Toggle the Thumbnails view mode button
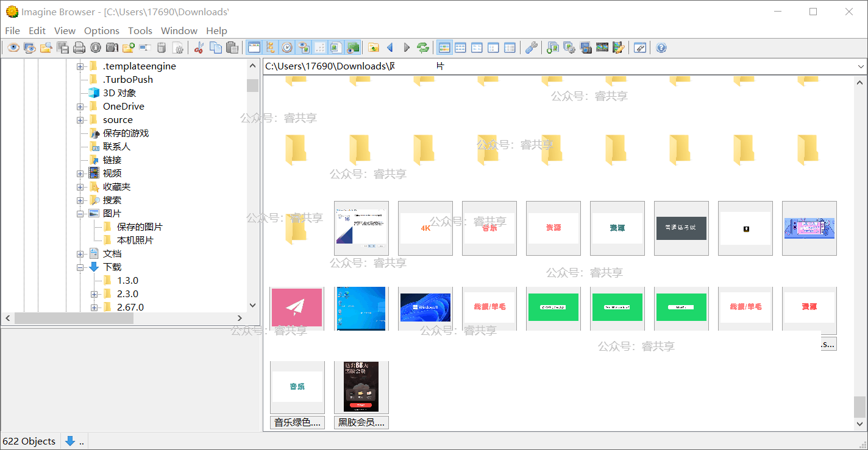This screenshot has width=868, height=450. click(x=444, y=47)
